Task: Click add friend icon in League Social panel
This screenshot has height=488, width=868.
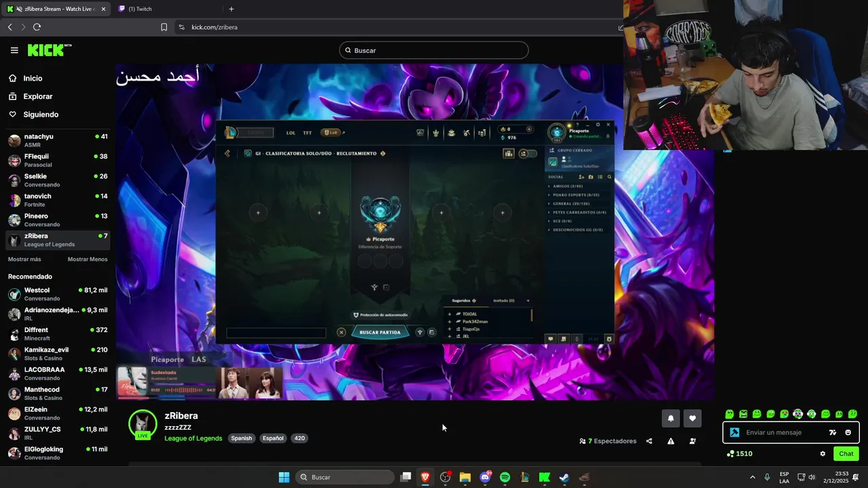Action: point(581,177)
